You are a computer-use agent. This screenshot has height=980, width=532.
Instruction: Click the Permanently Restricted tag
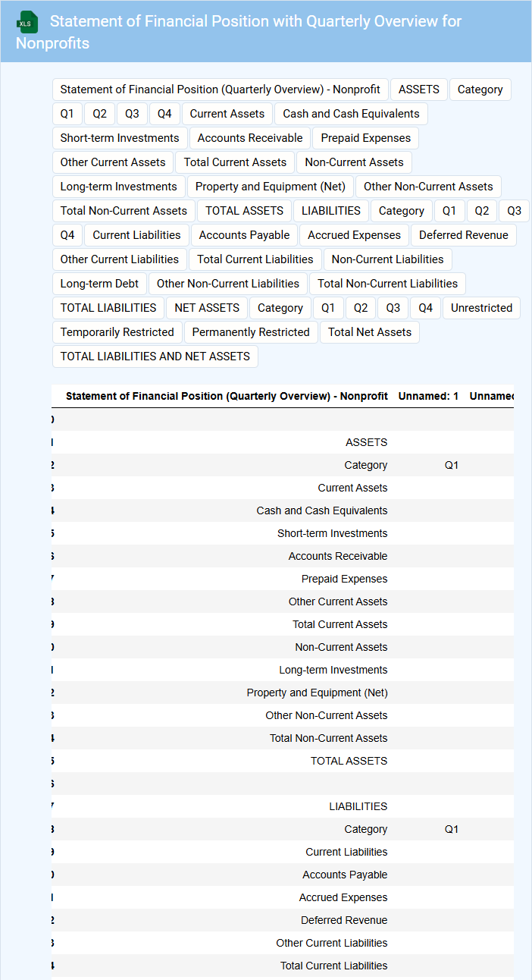pyautogui.click(x=251, y=332)
